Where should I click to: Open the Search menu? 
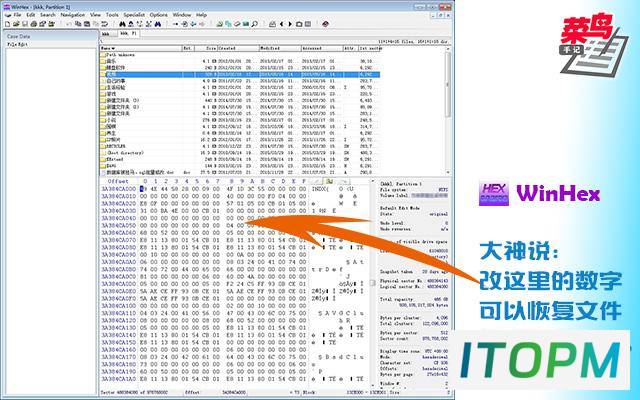[48, 15]
